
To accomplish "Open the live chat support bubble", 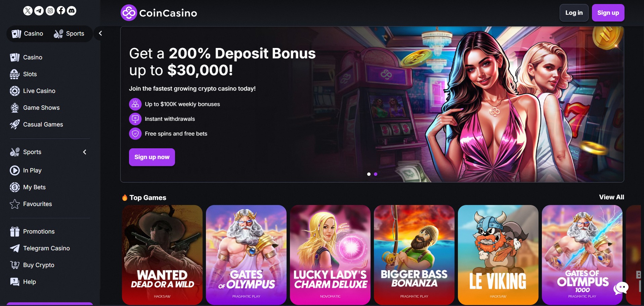I will [621, 288].
